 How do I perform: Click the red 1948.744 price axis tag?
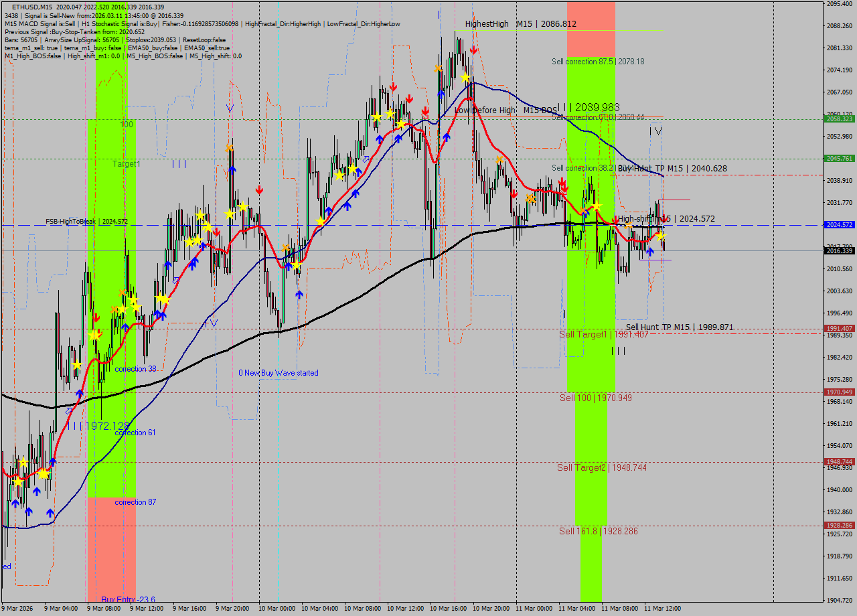[x=839, y=461]
